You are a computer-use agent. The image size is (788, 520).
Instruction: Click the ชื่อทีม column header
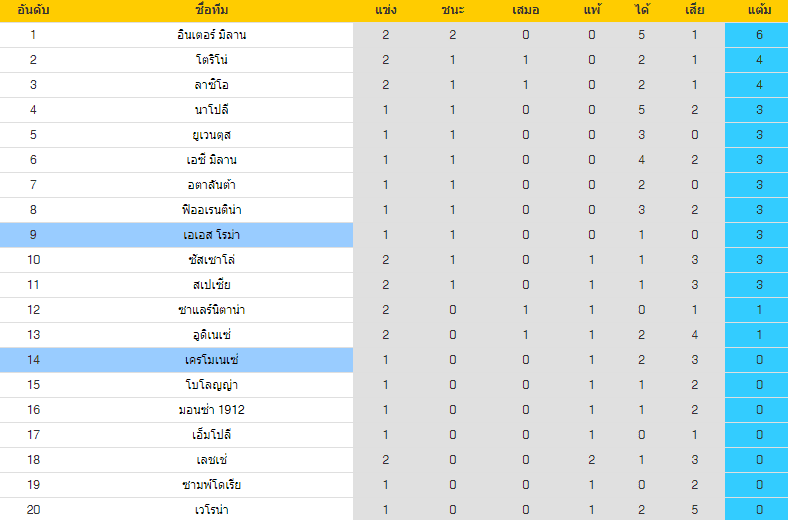coord(212,10)
